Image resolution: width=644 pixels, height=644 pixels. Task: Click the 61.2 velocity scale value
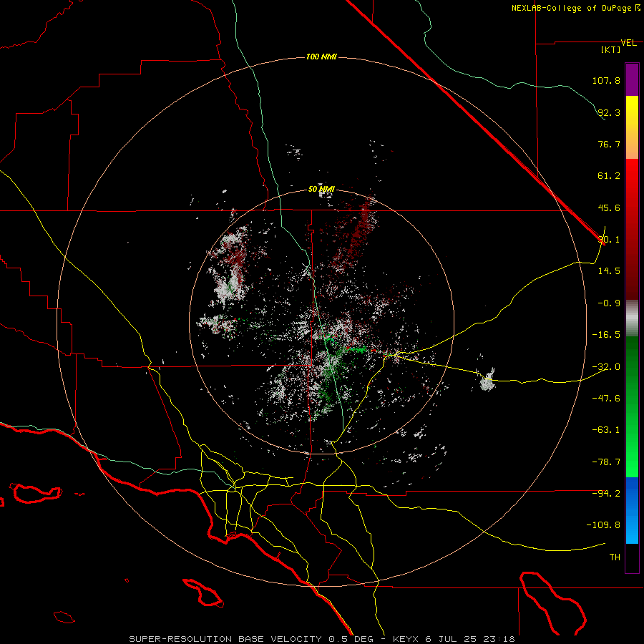[609, 176]
